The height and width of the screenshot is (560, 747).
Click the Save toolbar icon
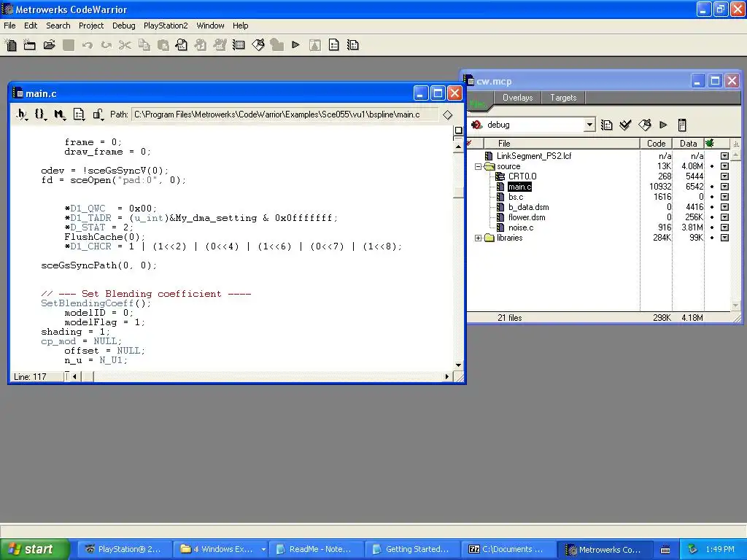click(69, 45)
